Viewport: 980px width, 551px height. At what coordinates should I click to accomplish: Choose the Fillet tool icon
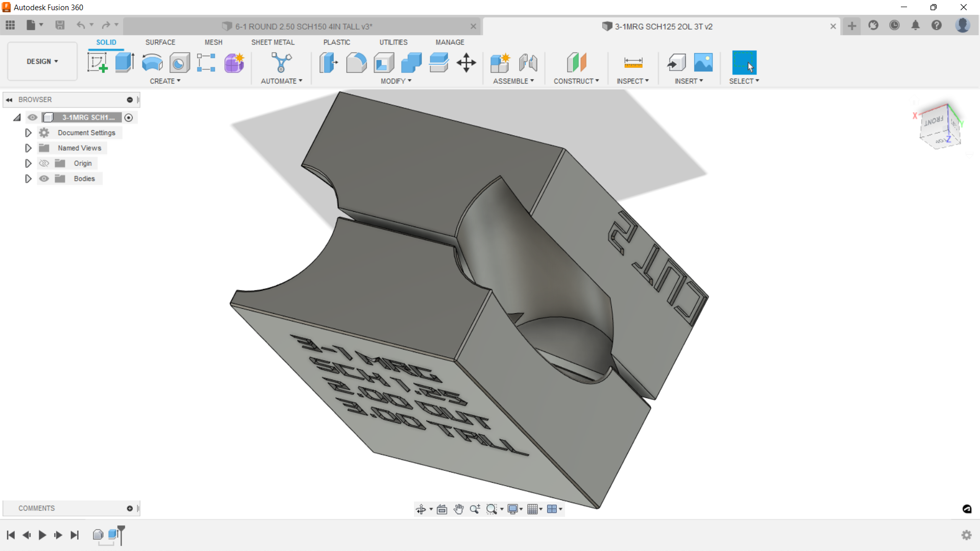click(x=356, y=63)
